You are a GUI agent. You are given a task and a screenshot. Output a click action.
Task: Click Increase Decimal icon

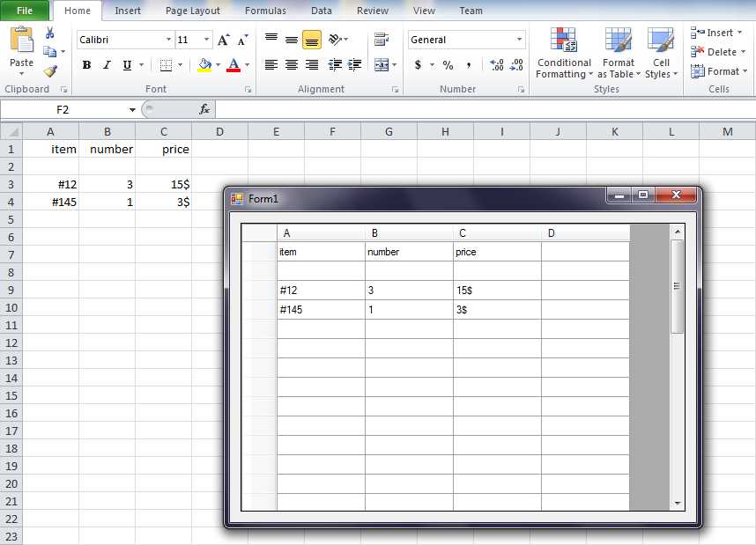497,64
